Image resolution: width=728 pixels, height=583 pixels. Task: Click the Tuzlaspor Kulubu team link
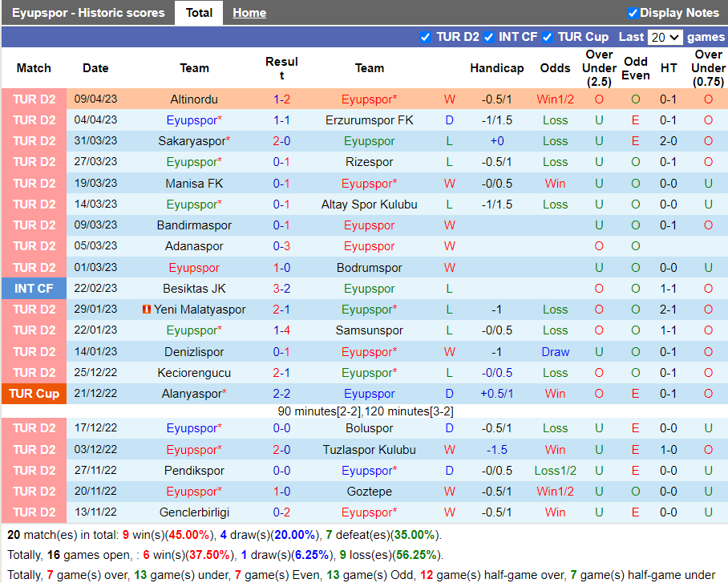click(x=369, y=450)
